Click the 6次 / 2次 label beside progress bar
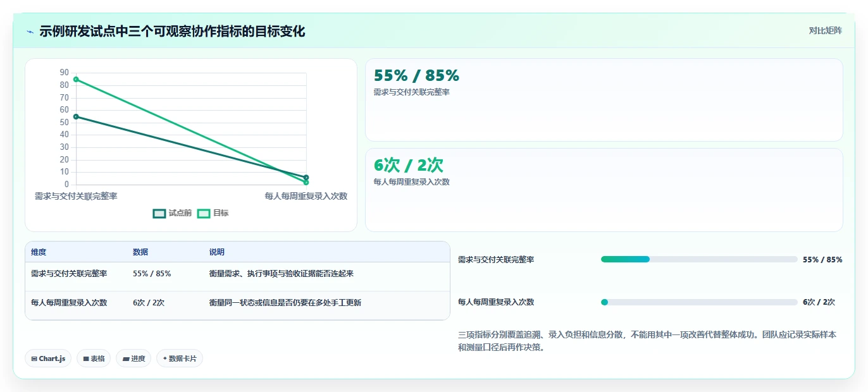This screenshot has height=392, width=868. click(819, 302)
